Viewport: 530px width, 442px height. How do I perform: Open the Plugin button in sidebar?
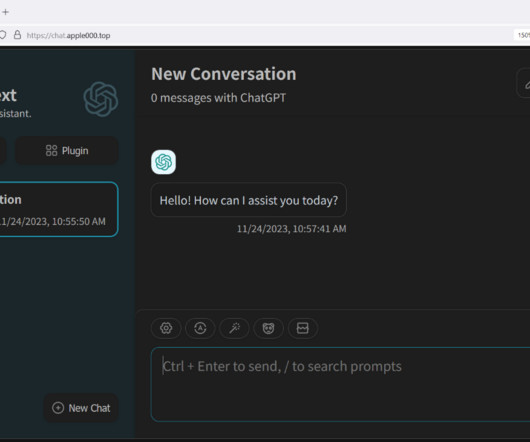pyautogui.click(x=67, y=150)
